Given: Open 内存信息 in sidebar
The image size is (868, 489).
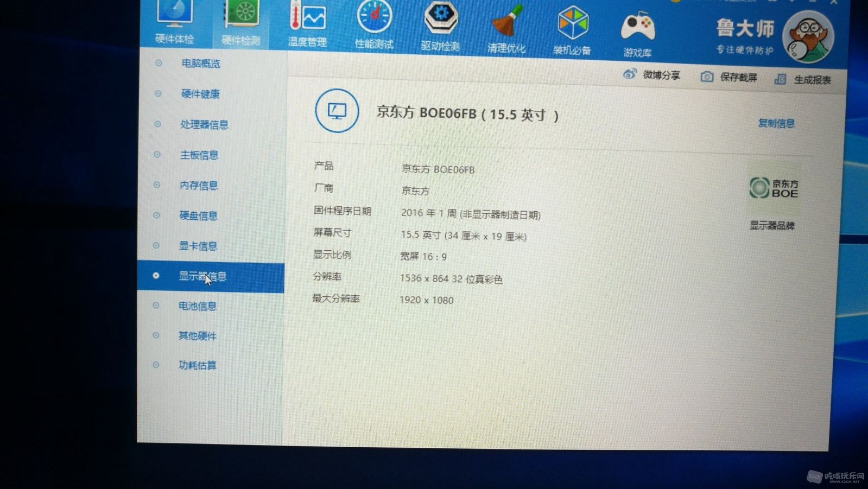Looking at the screenshot, I should pyautogui.click(x=199, y=186).
